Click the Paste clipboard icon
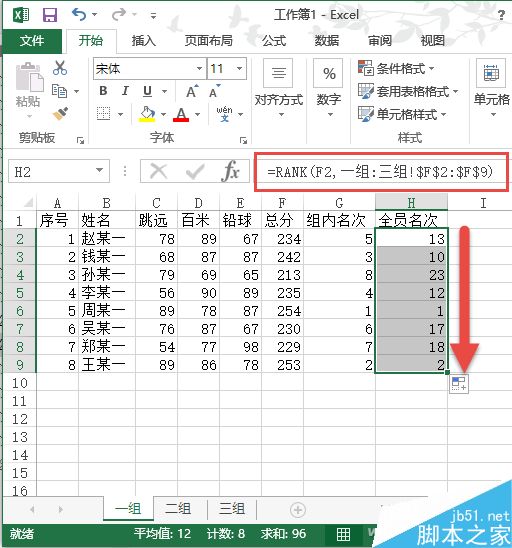Screen dimensions: 512x548 [x=29, y=77]
